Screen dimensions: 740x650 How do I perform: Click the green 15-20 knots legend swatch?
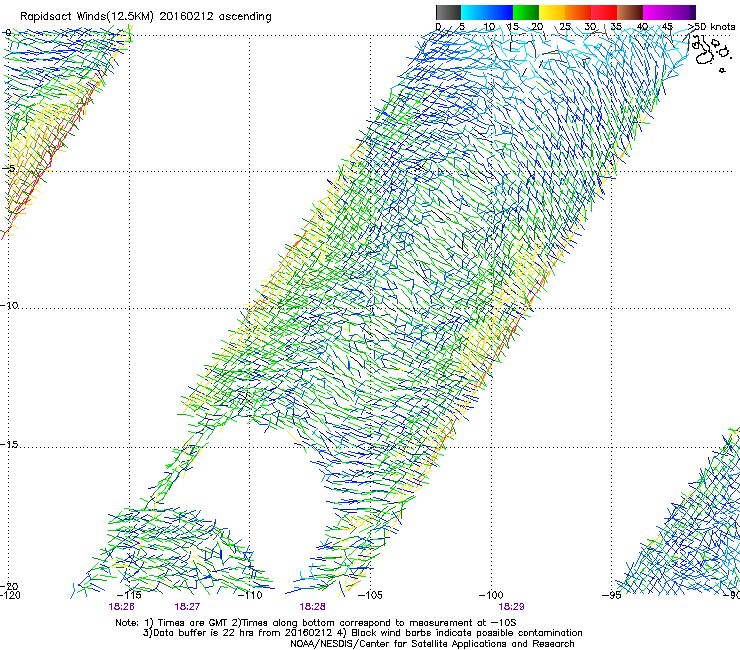pos(526,12)
